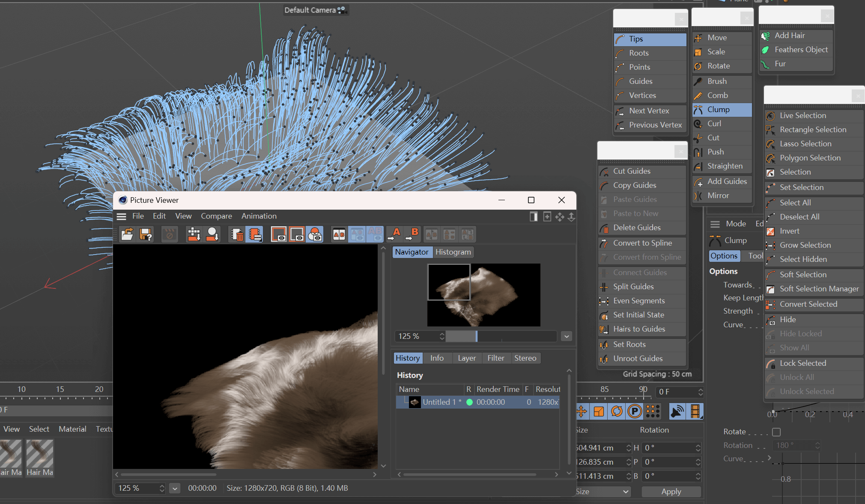The width and height of the screenshot is (865, 504).
Task: Add a Fur object
Action: 796,64
